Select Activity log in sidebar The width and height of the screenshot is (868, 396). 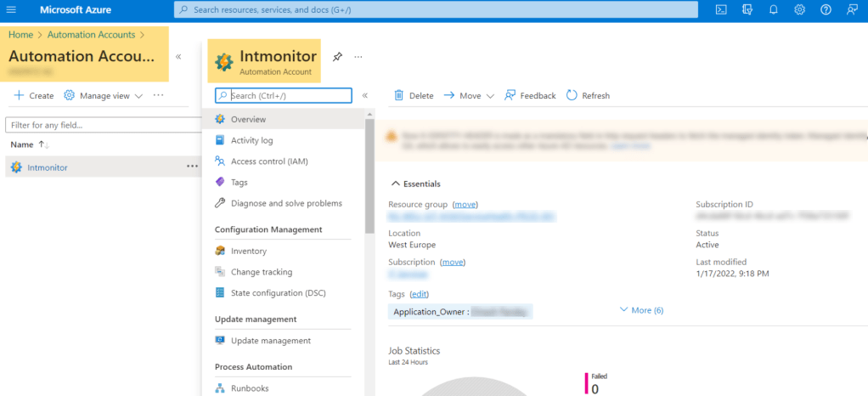click(251, 140)
